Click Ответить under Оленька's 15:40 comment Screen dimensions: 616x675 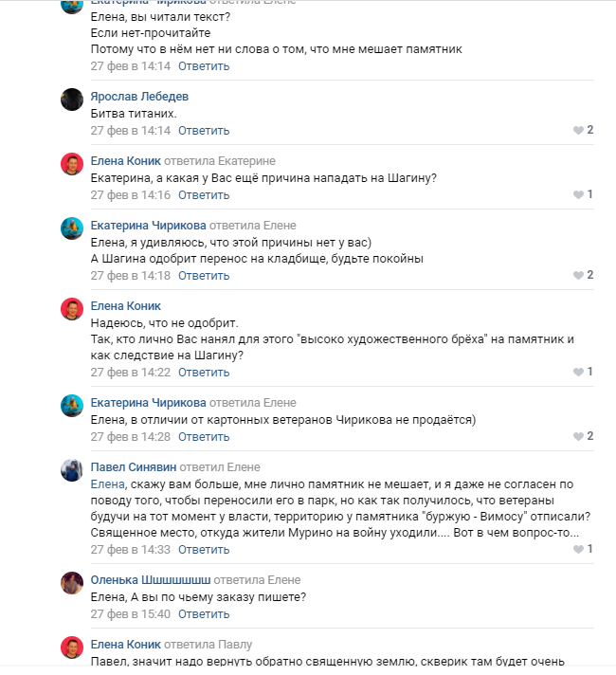point(204,613)
